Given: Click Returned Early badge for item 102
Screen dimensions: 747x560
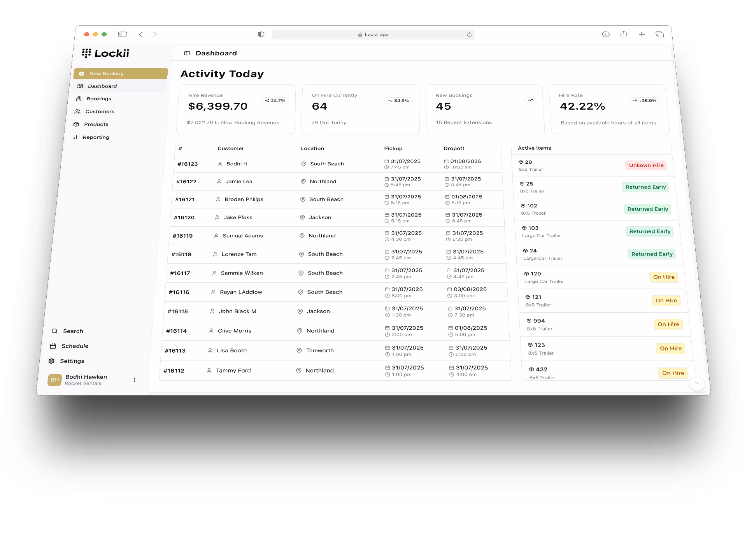Looking at the screenshot, I should 647,209.
